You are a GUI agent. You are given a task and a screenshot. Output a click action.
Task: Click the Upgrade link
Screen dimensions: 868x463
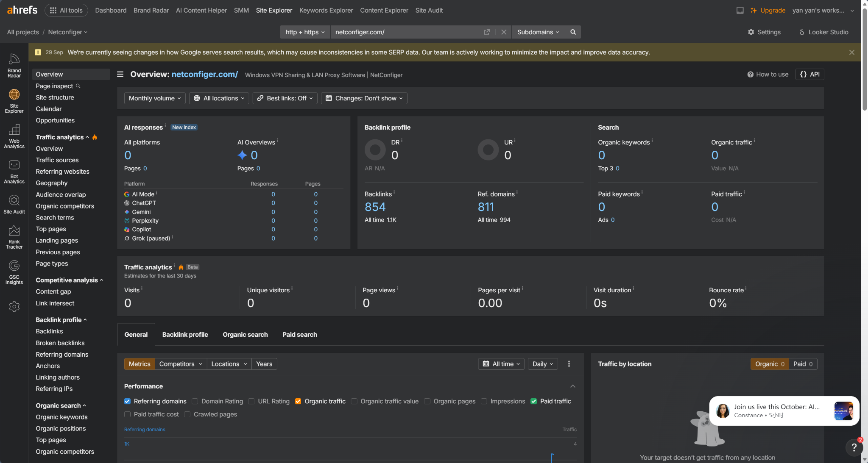pos(768,10)
